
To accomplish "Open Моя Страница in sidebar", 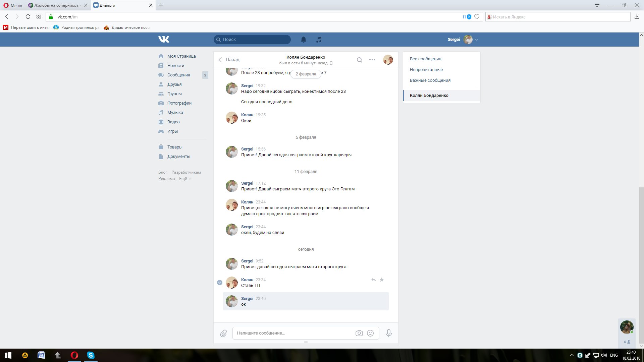I will 181,56.
